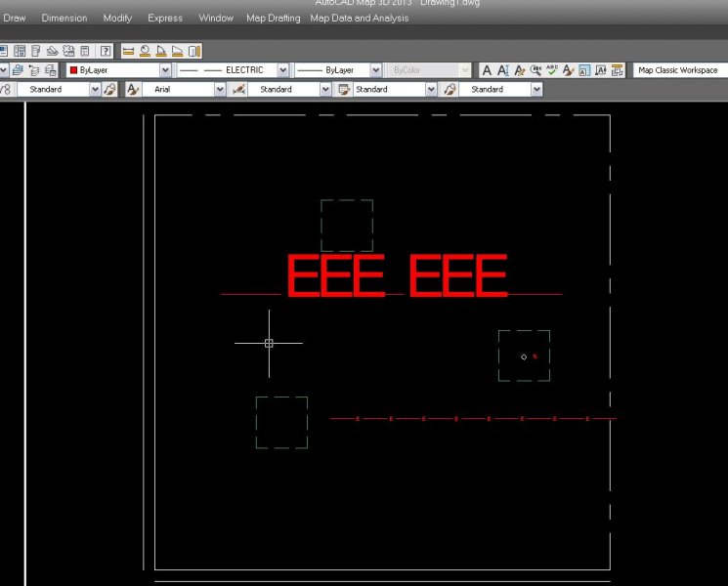
Task: Open the Map Data and Analysis menu
Action: tap(360, 19)
